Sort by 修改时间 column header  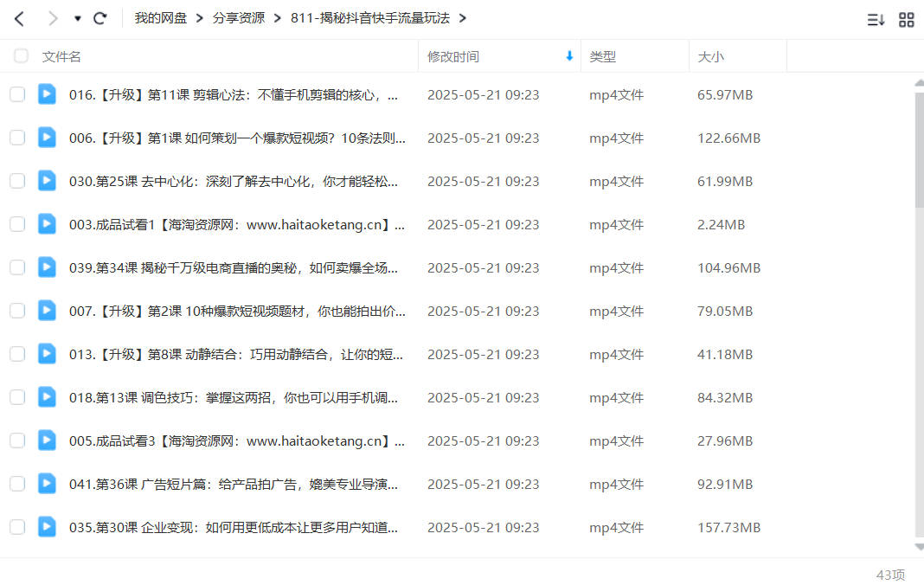453,56
